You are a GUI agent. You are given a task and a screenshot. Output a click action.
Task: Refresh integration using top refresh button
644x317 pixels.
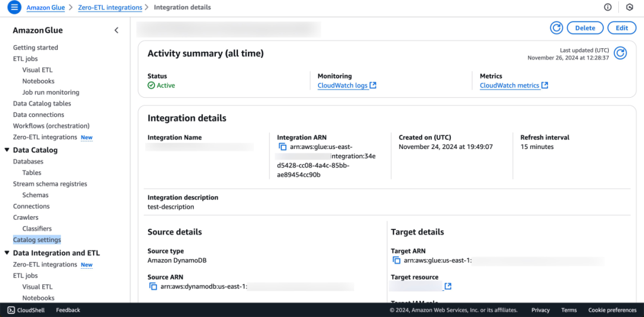(x=556, y=28)
